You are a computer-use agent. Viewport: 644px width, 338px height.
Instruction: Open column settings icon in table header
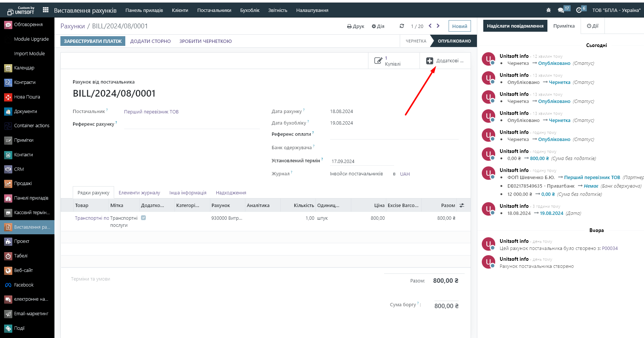pyautogui.click(x=462, y=206)
